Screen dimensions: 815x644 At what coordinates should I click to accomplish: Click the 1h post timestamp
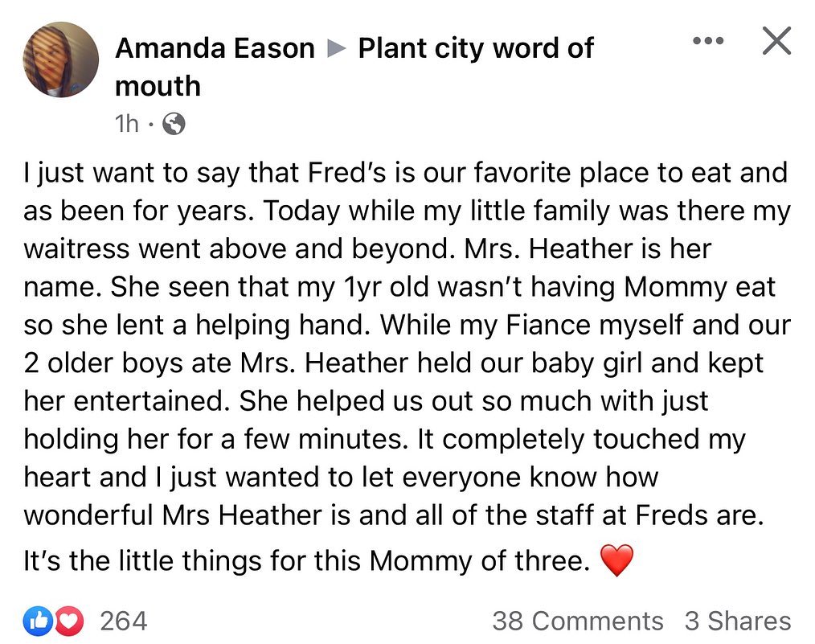click(127, 123)
